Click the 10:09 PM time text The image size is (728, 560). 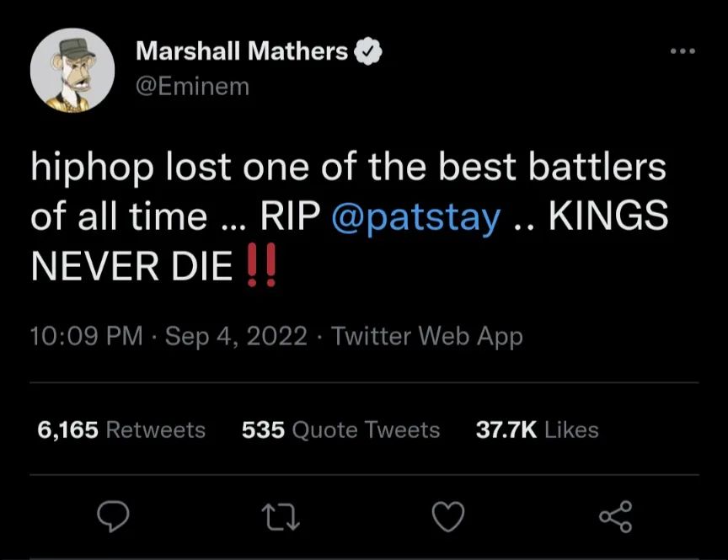(86, 337)
